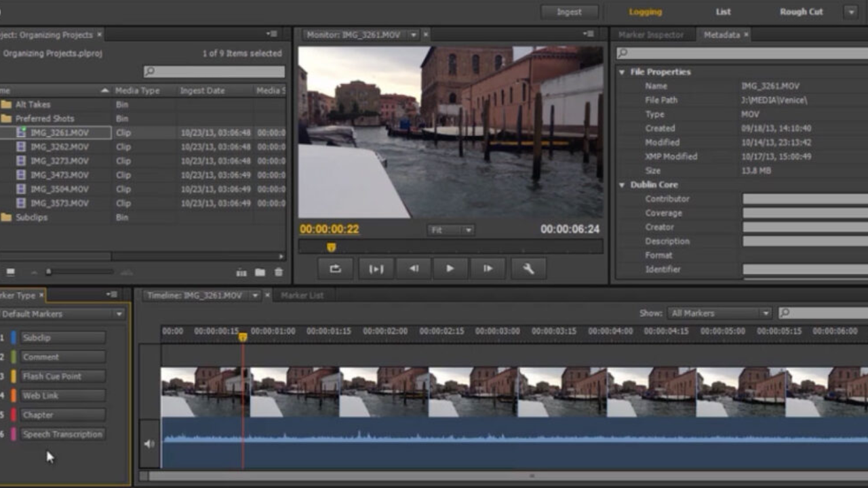Open the Timeline clip dropdown
868x488 pixels.
(x=255, y=296)
